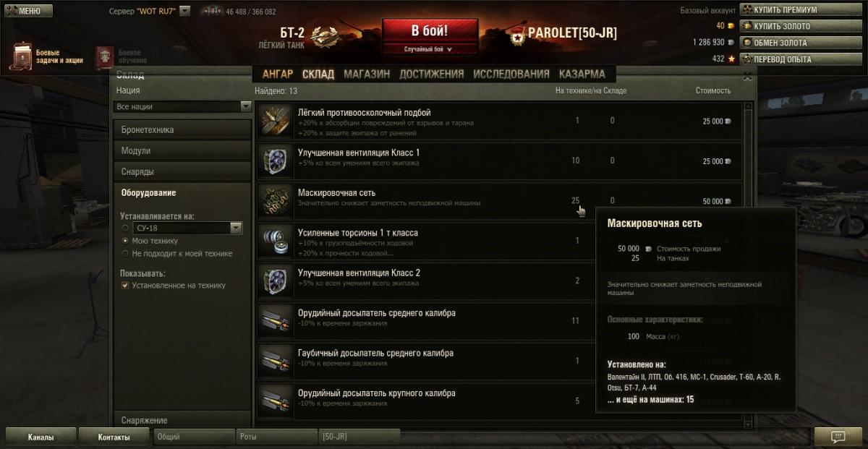The height and width of the screenshot is (449, 868).
Task: Click the Лёгкий противоосколочный подбой equipment icon
Action: pos(276,121)
